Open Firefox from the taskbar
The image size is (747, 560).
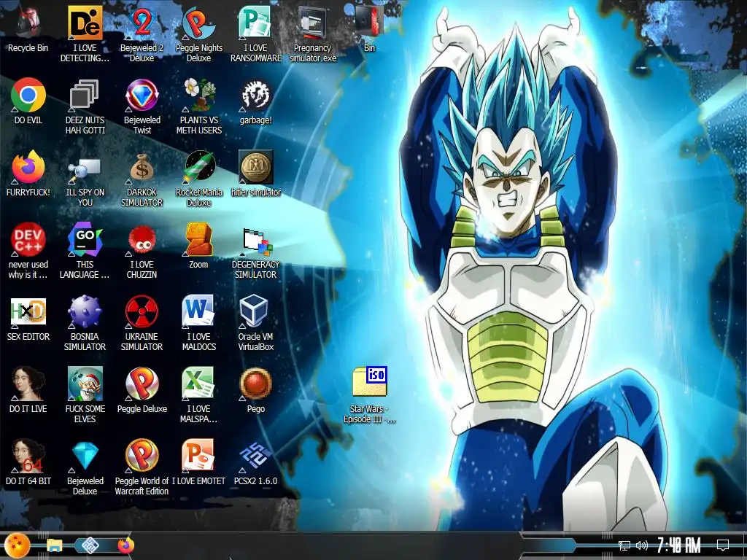tap(125, 545)
